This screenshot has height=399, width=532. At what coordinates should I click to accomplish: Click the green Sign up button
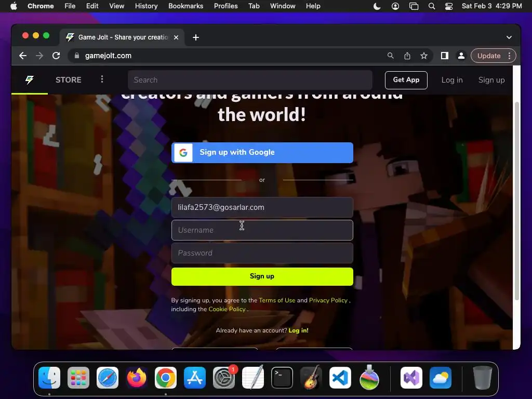pyautogui.click(x=262, y=276)
